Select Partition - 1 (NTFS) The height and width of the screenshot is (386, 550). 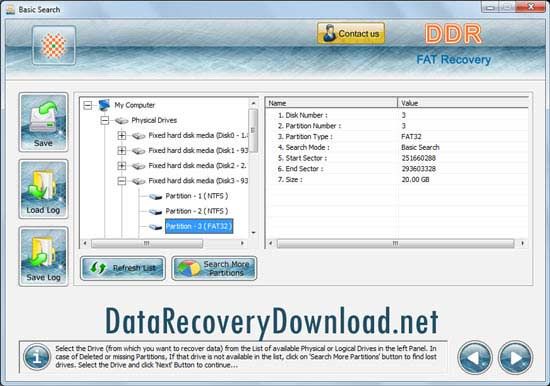click(196, 196)
